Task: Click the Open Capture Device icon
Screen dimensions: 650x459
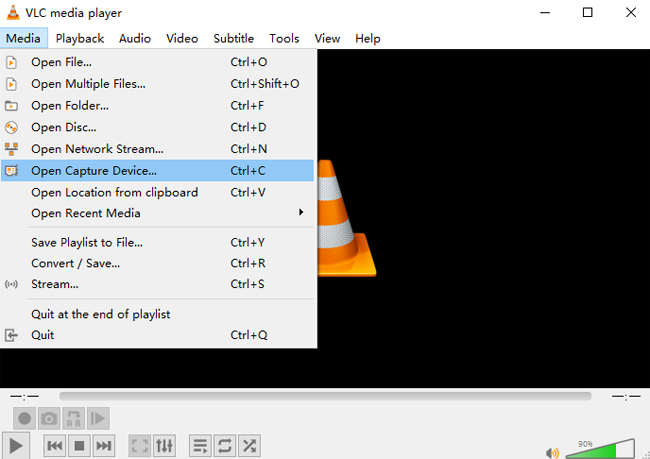Action: 11,170
